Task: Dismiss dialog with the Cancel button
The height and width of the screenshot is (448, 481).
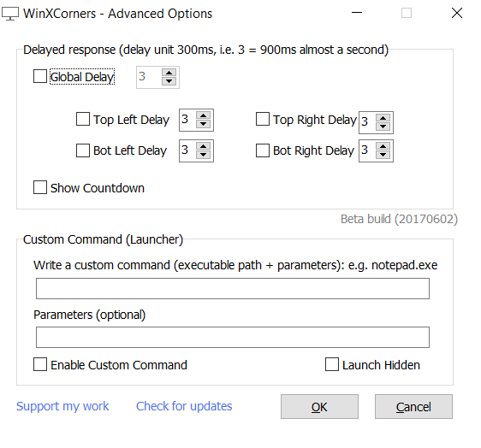Action: point(413,407)
